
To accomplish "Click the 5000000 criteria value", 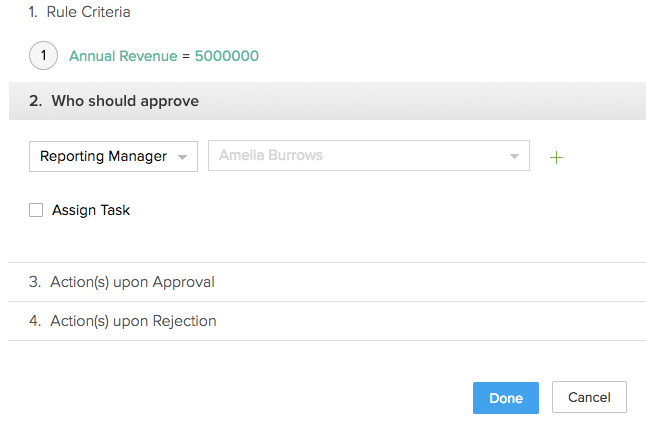I will coord(226,56).
